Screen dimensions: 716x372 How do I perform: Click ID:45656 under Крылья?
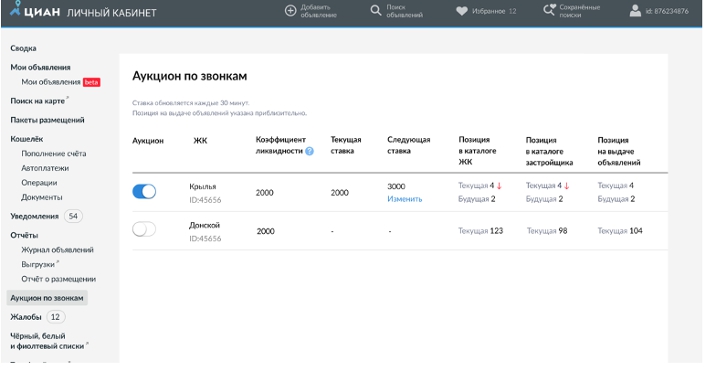pos(205,200)
